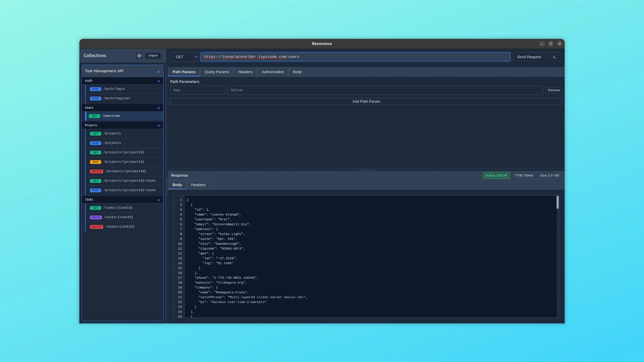Screen dimensions: 644x362
Task: Collapse the Projects section
Action: 159,125
